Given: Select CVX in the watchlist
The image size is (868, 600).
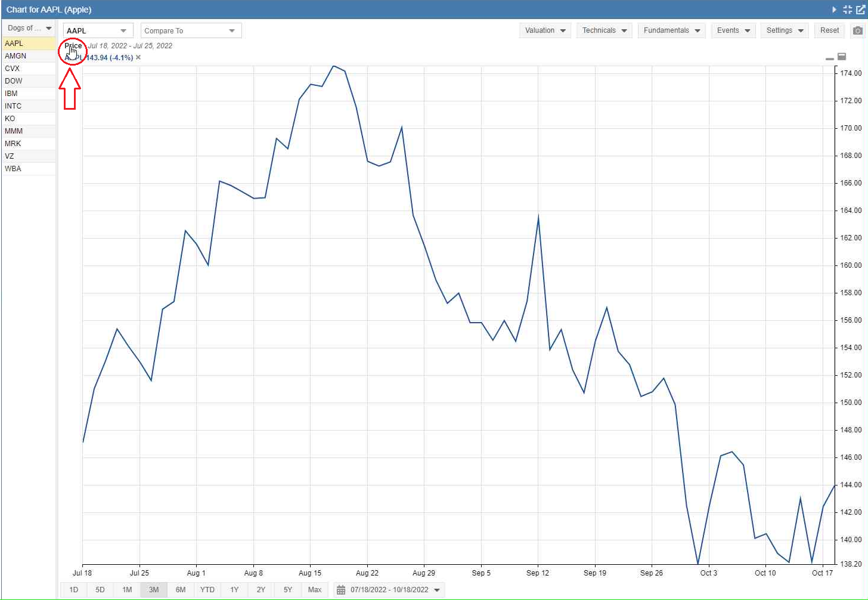Looking at the screenshot, I should pos(29,69).
